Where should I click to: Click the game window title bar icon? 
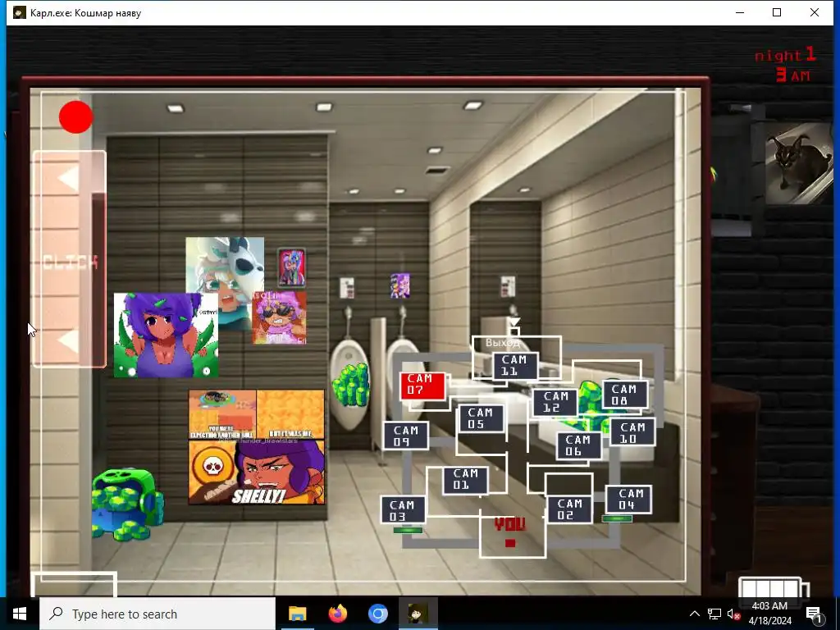pyautogui.click(x=20, y=12)
